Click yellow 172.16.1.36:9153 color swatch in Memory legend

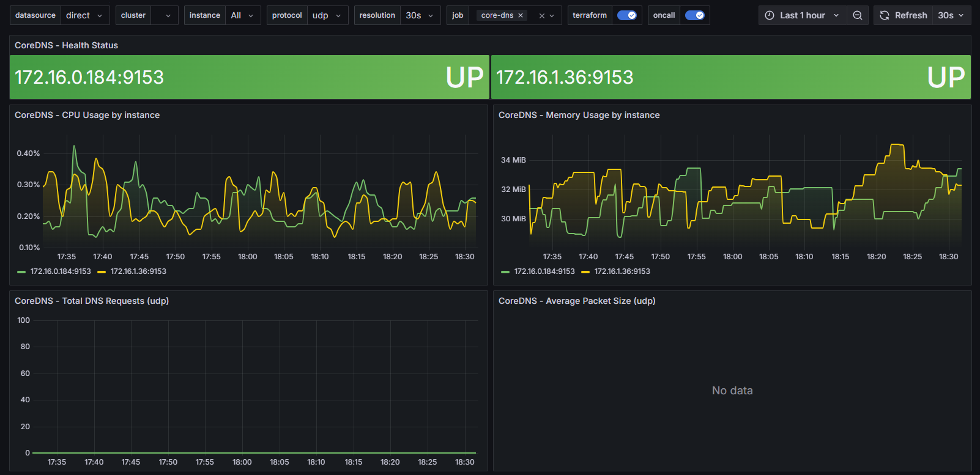tap(585, 272)
